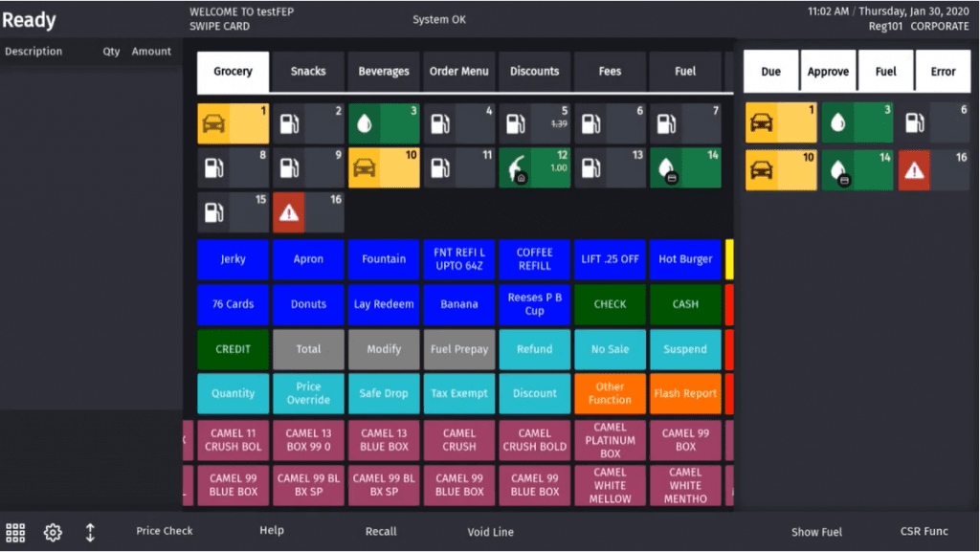Switch to the Beverages tab

[383, 71]
